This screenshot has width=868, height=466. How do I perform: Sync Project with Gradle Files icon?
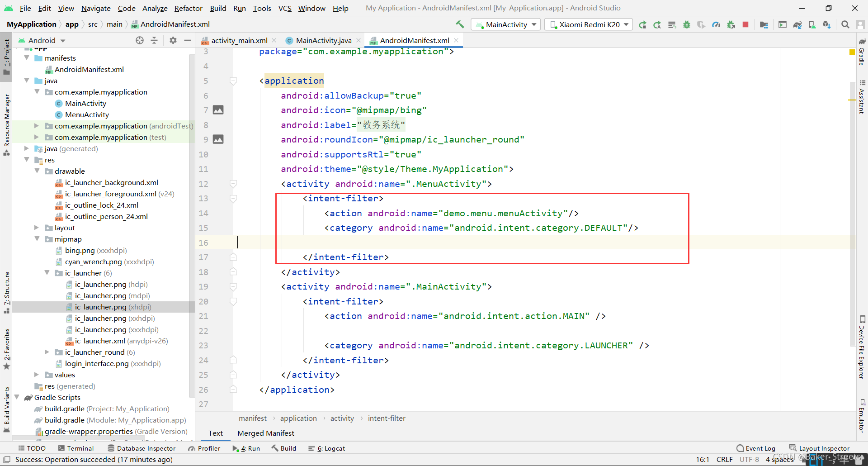797,24
